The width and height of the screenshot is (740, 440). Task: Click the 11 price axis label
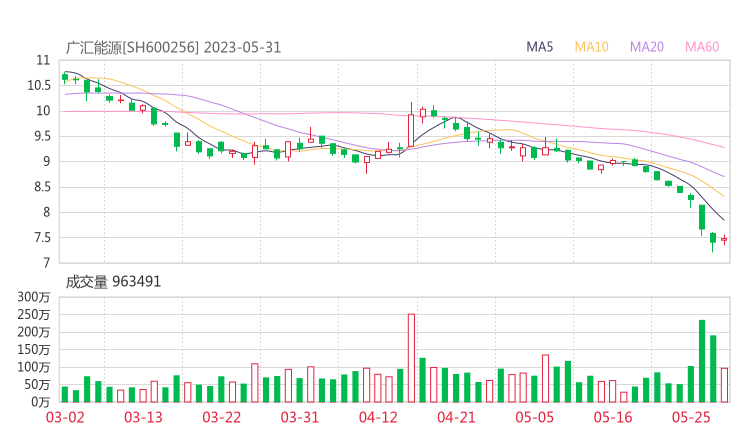[x=43, y=60]
